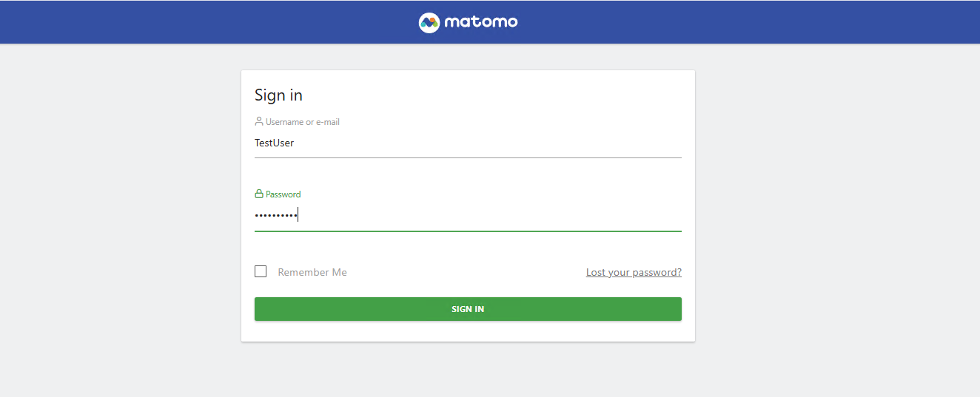Viewport: 980px width, 397px height.
Task: Click the gray underline beneath username field
Action: 468,157
